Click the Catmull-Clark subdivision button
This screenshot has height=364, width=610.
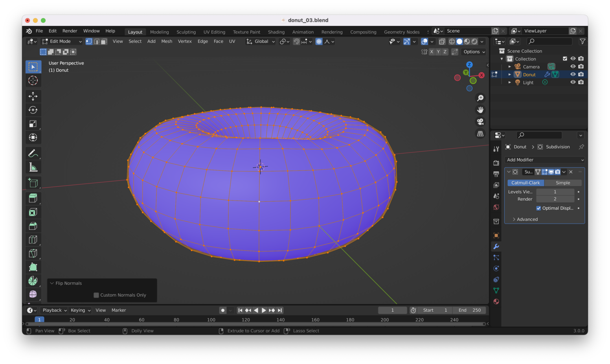(525, 182)
